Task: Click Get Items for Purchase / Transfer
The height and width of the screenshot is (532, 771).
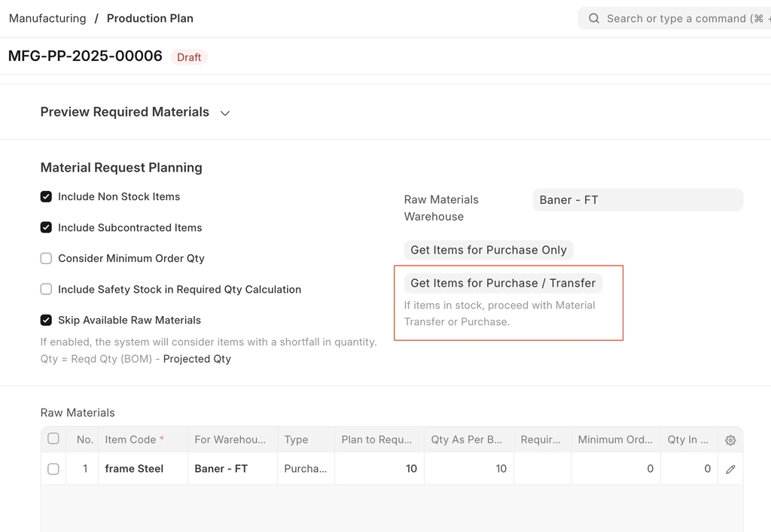Action: [502, 283]
